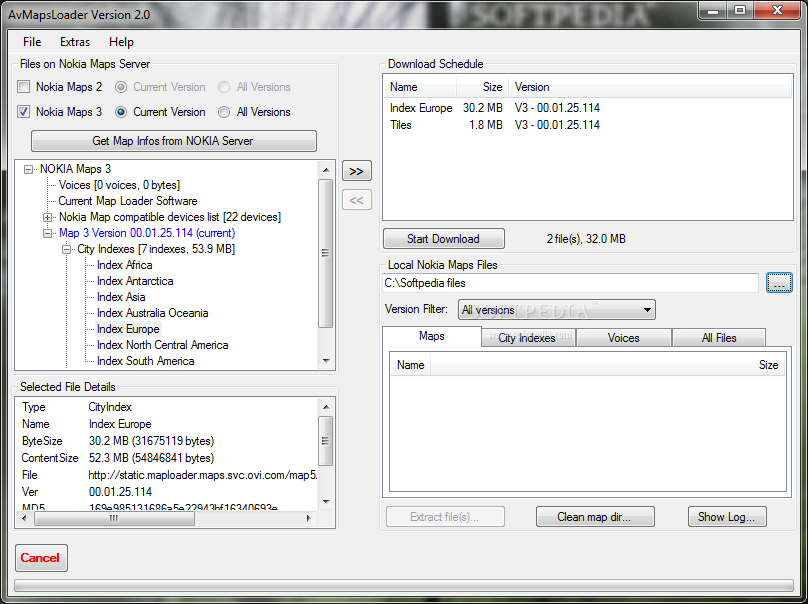This screenshot has width=808, height=604.
Task: Select All Versions radio for Nokia Maps 2
Action: point(224,87)
